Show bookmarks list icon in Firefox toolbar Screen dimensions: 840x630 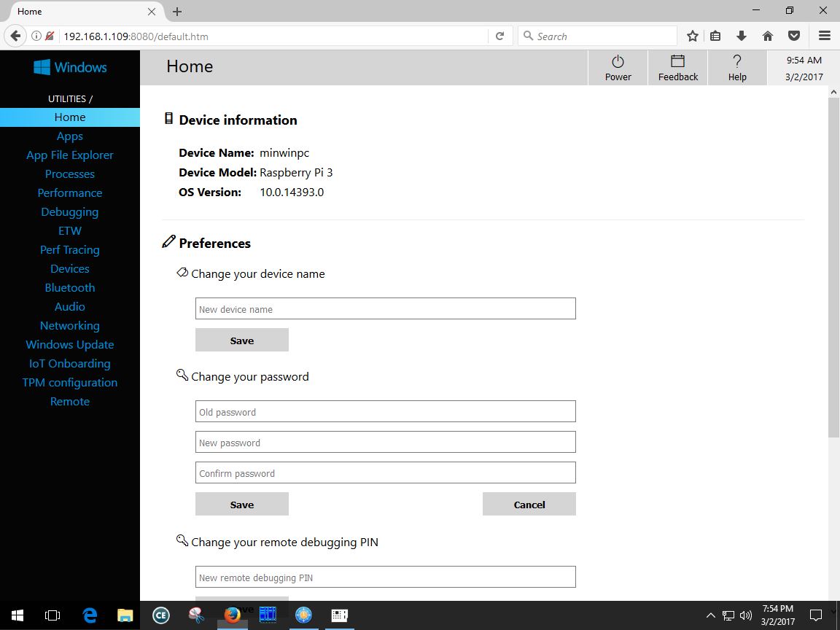tap(715, 36)
